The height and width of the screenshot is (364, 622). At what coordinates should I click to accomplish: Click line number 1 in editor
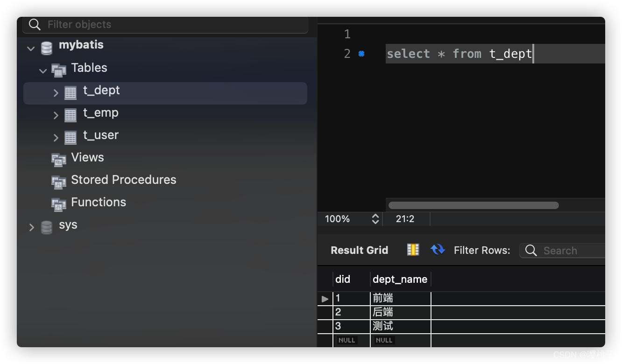pyautogui.click(x=347, y=34)
